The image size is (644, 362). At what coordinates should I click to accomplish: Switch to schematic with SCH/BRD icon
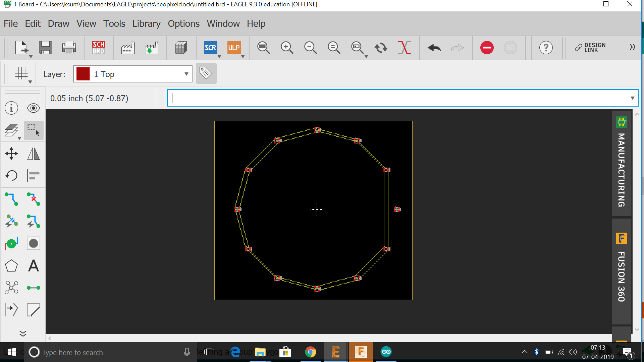click(99, 48)
